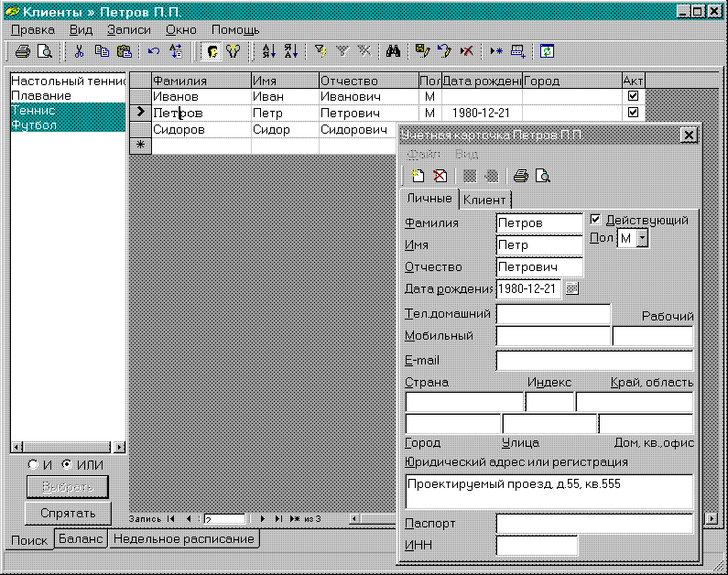Viewport: 728px width, 575px height.
Task: Go to next record arrow button
Action: (263, 519)
